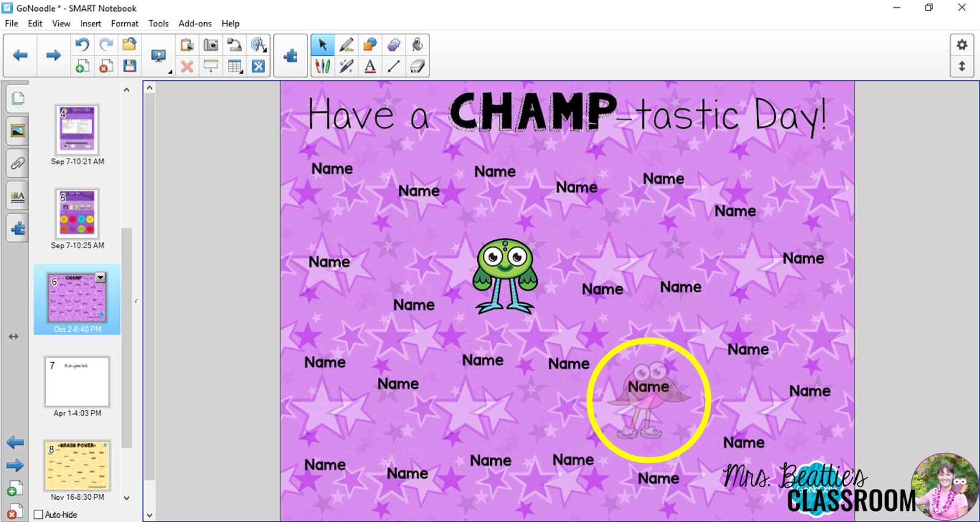This screenshot has width=980, height=522.
Task: Select the Shapes tool
Action: tap(370, 45)
